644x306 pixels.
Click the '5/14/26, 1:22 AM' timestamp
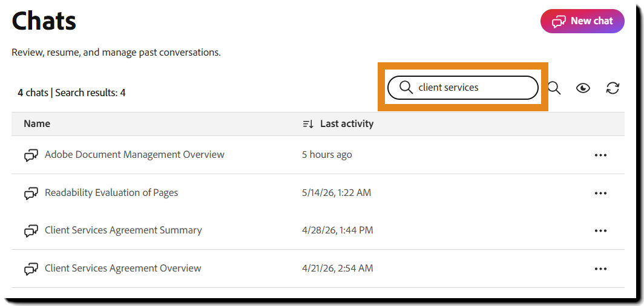click(x=337, y=192)
